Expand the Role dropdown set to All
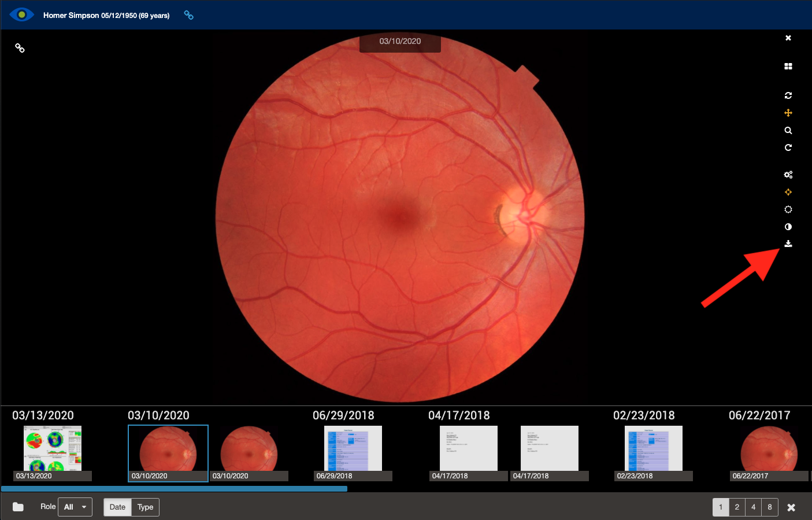 pos(75,507)
